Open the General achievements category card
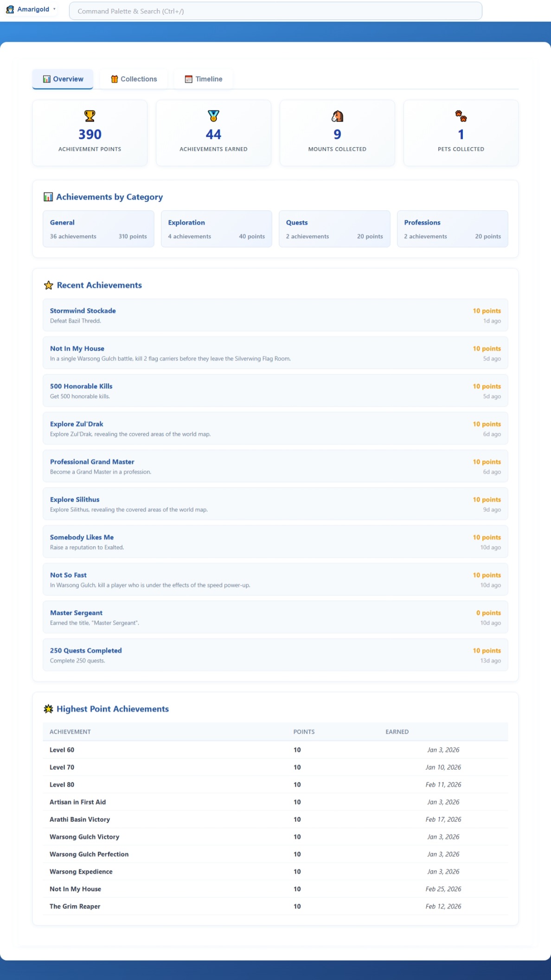Image resolution: width=551 pixels, height=980 pixels. pos(98,229)
